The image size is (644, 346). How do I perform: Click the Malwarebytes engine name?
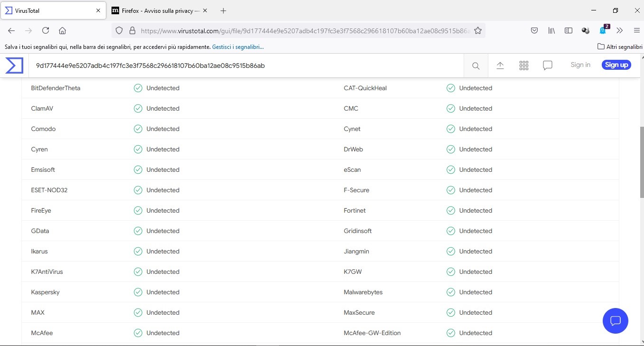coord(363,292)
